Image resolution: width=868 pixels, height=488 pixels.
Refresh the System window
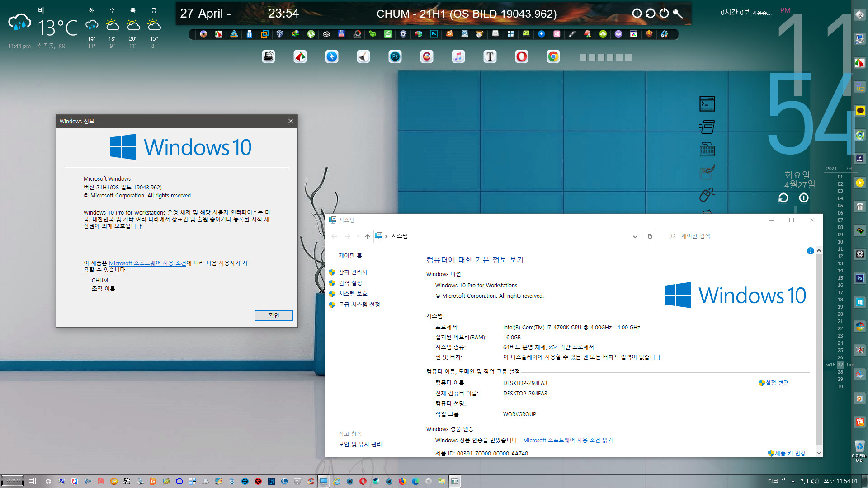[x=650, y=236]
